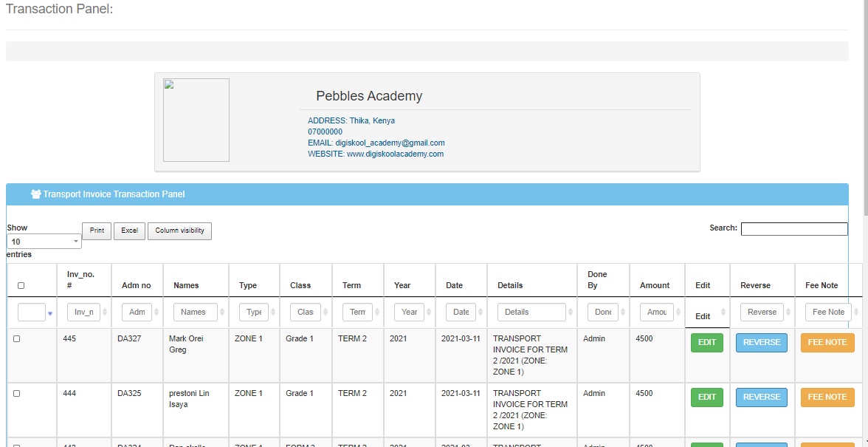Click the school logo image placeholder

[x=196, y=120]
